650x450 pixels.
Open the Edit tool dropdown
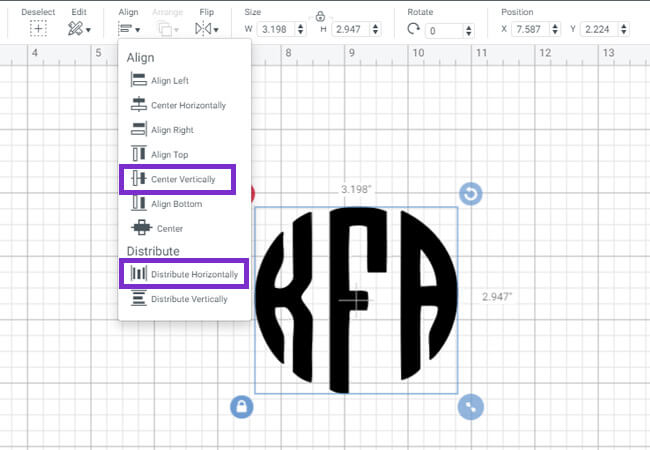[88, 30]
